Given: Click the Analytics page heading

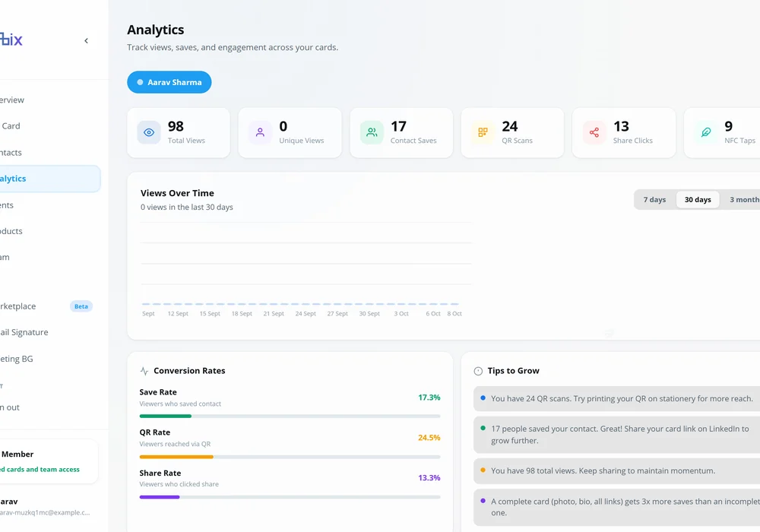Looking at the screenshot, I should (x=156, y=30).
